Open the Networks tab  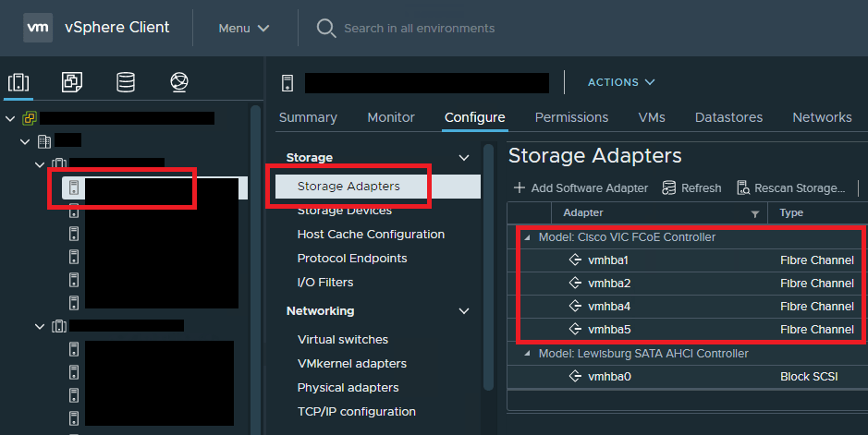point(822,117)
